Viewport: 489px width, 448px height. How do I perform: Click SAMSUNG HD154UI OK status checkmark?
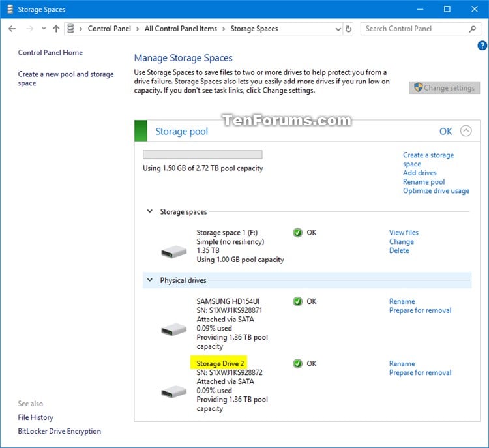coord(297,301)
